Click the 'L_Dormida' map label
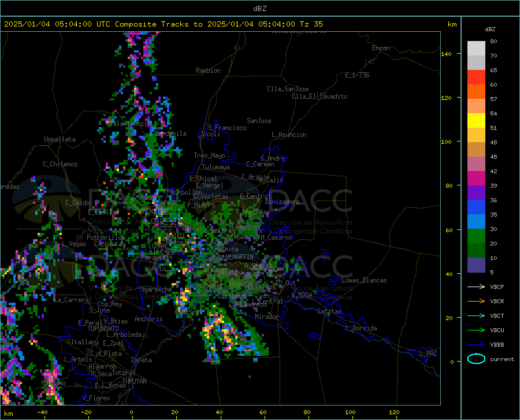This screenshot has width=520, height=420. tap(361, 328)
